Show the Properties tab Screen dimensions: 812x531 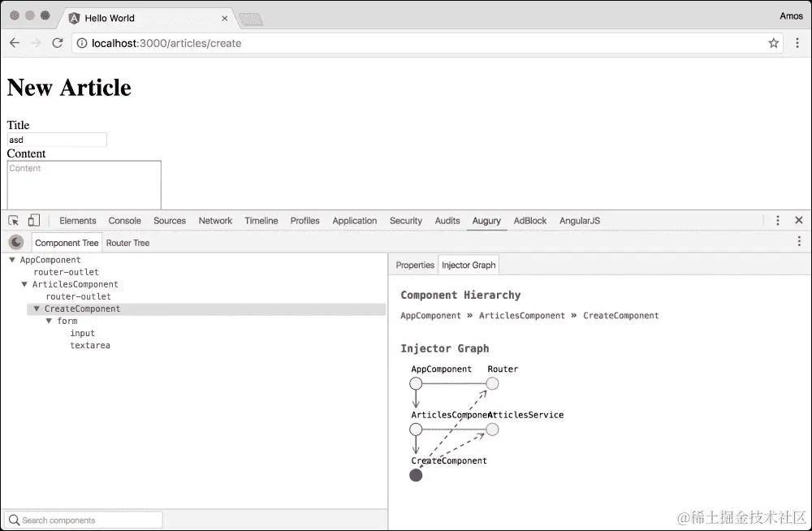(x=415, y=265)
